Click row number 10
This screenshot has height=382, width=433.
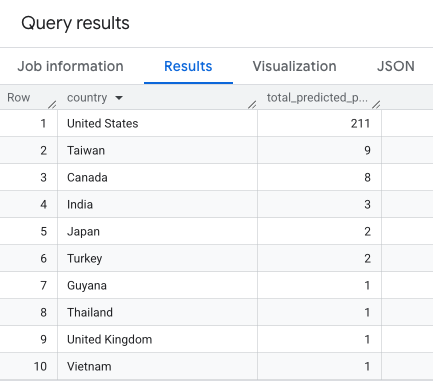pos(40,366)
